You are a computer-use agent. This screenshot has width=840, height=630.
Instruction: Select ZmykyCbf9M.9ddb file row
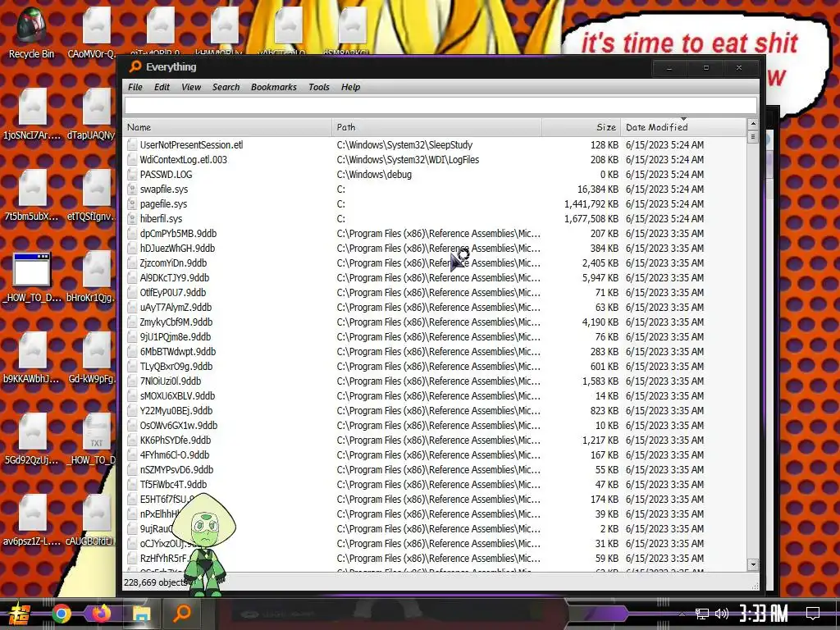click(x=435, y=322)
